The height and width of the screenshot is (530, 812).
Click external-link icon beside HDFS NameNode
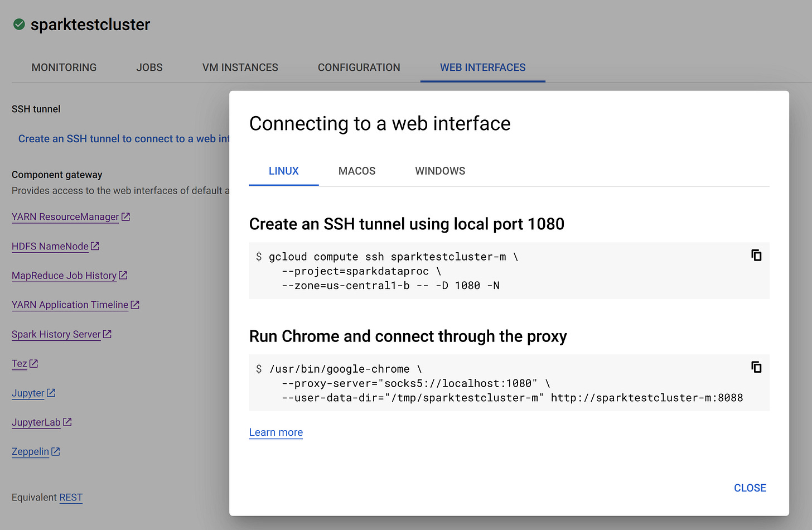coord(95,246)
